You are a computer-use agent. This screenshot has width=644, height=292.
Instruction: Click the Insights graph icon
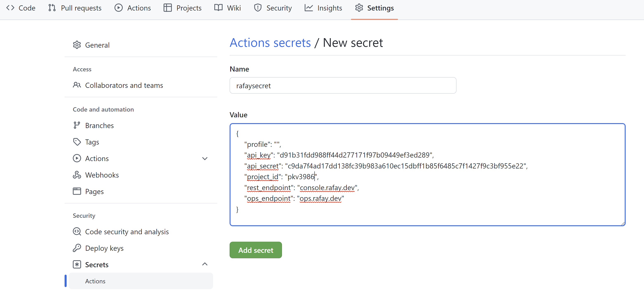(309, 8)
